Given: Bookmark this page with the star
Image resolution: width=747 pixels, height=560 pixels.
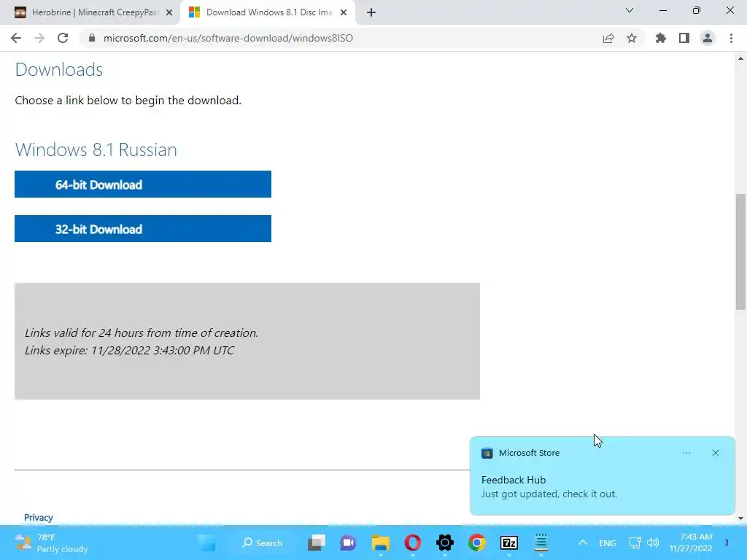Looking at the screenshot, I should click(x=632, y=38).
